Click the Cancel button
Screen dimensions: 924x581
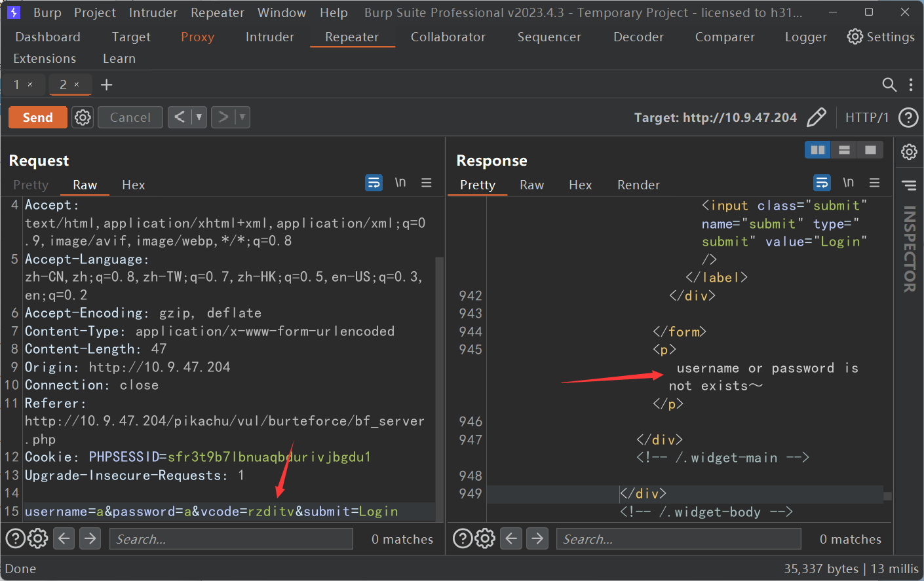click(130, 117)
